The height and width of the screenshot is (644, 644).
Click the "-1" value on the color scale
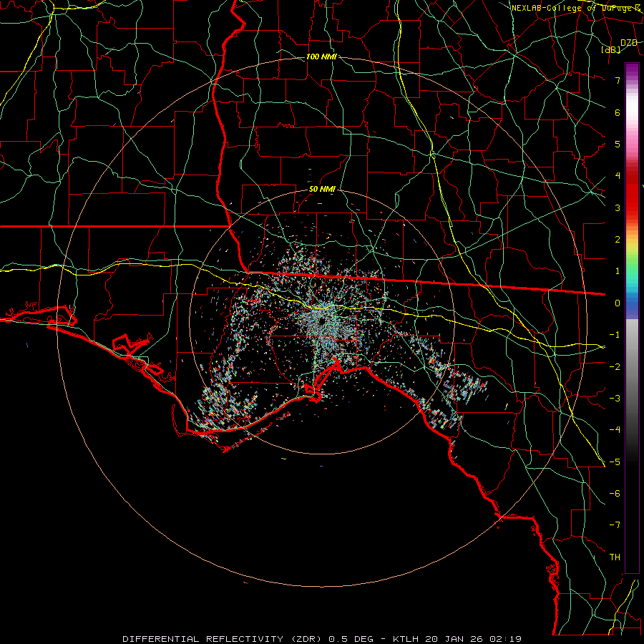point(615,335)
